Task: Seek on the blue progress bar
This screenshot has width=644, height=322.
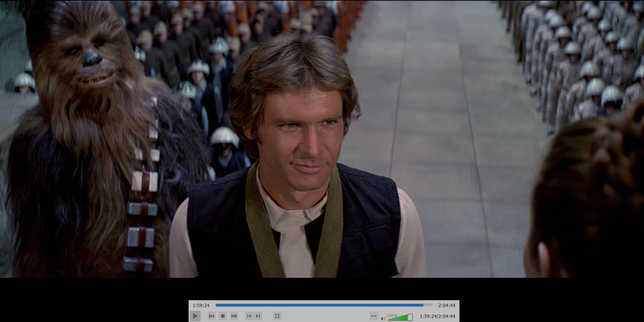Action: [324, 305]
